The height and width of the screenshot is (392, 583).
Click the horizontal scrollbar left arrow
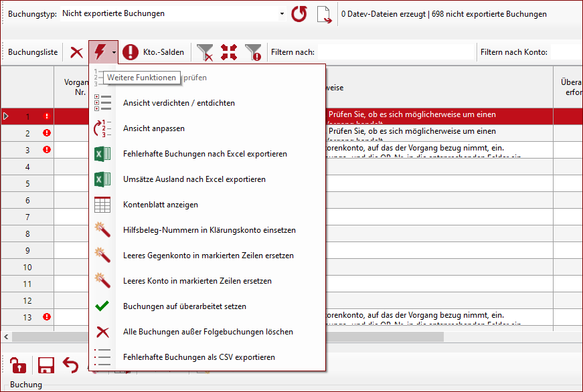(7, 336)
